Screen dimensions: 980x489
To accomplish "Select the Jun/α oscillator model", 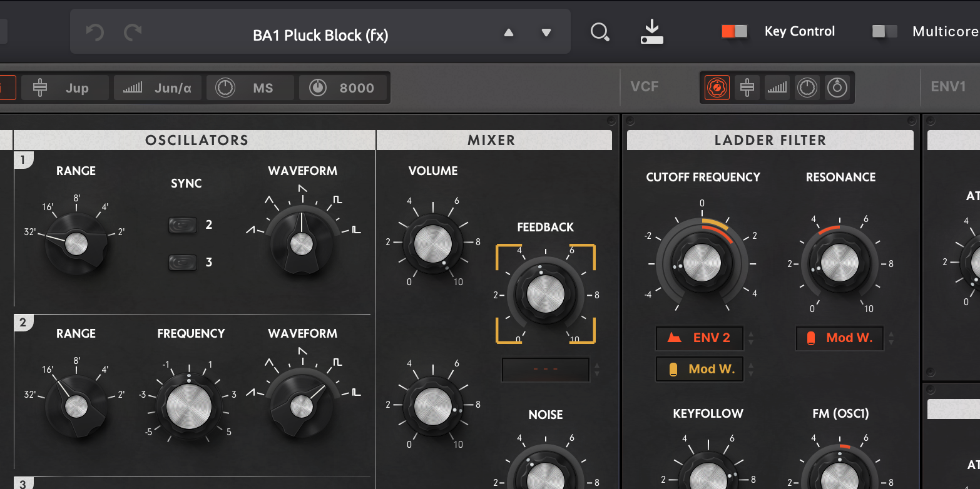I will pyautogui.click(x=158, y=88).
